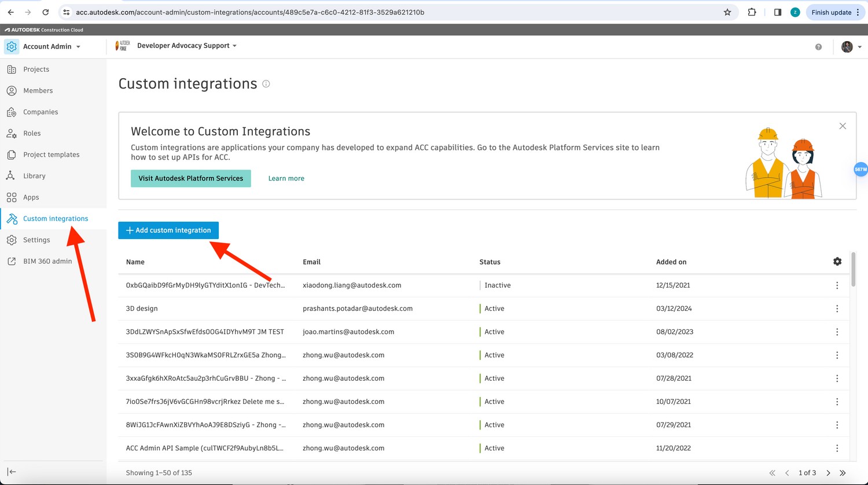Click browser back arrow
This screenshot has height=485, width=868.
[10, 12]
